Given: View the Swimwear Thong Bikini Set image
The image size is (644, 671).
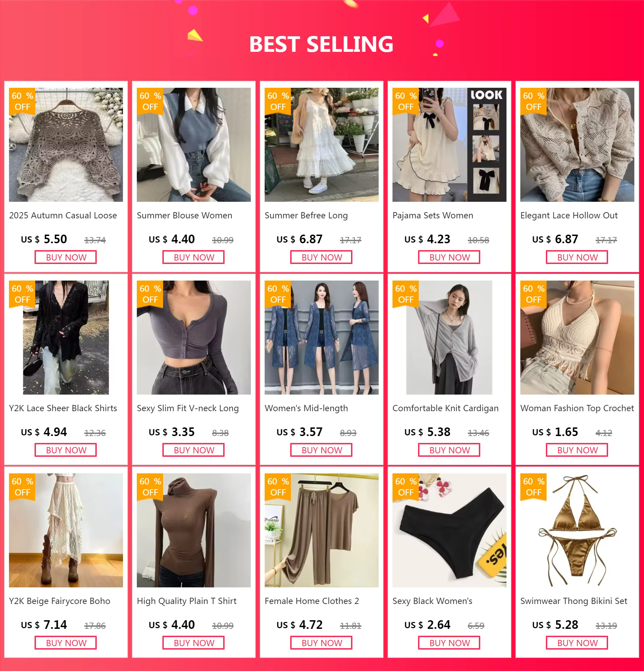Looking at the screenshot, I should (577, 530).
